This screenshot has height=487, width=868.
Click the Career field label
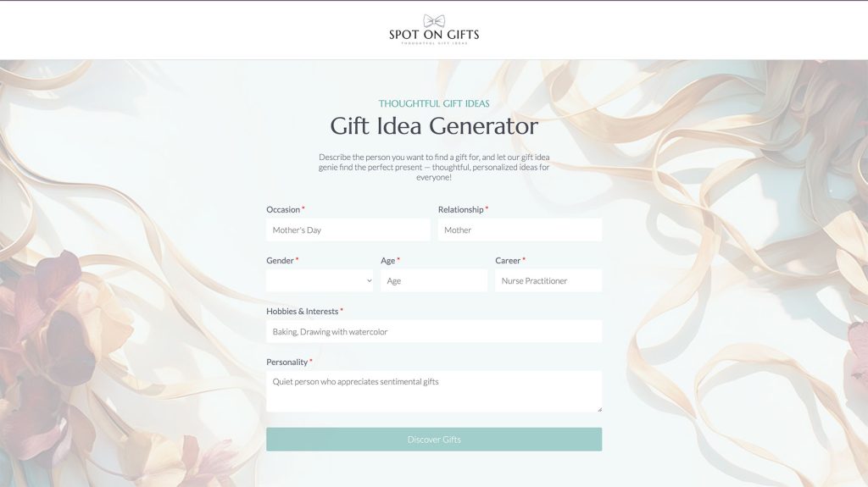(507, 260)
